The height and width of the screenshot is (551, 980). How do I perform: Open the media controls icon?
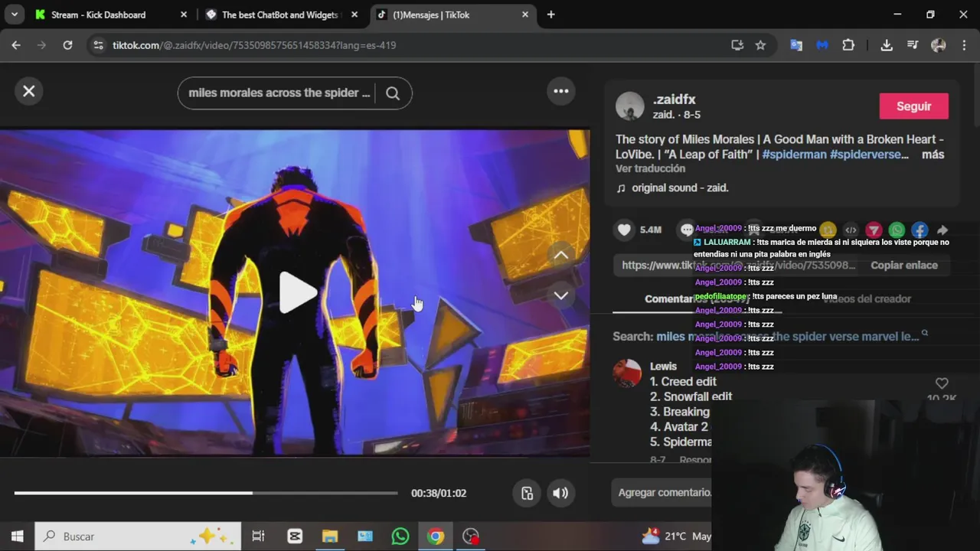click(913, 45)
